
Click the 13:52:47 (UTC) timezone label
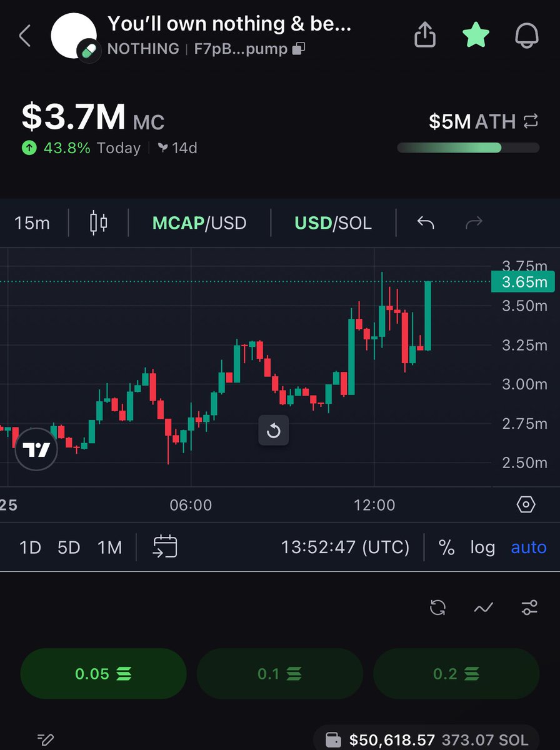pos(345,547)
